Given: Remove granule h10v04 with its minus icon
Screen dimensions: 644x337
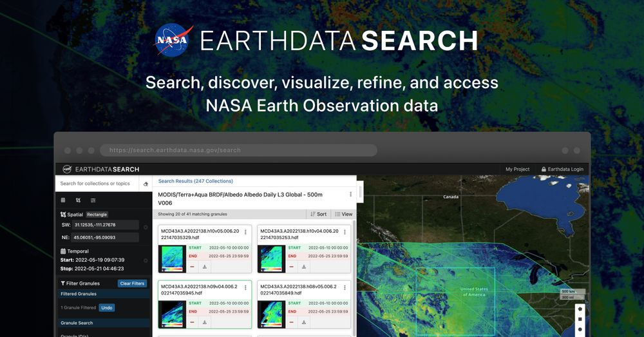Looking at the screenshot, I should (x=292, y=267).
